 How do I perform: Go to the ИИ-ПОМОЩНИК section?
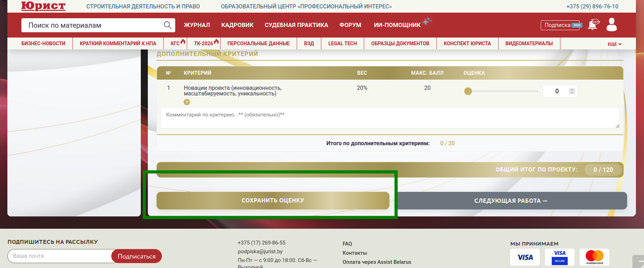397,25
